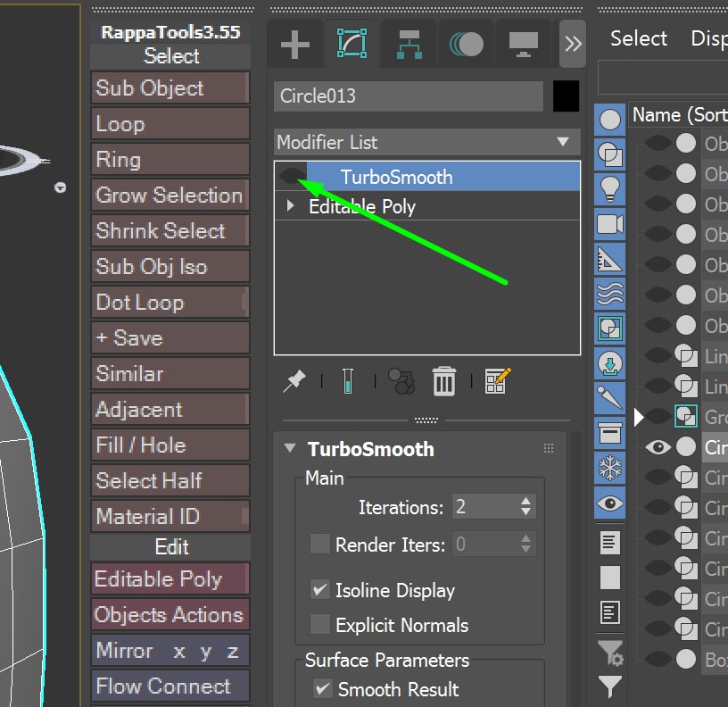Click the Flow Connect button
This screenshot has height=707, width=728.
click(170, 686)
